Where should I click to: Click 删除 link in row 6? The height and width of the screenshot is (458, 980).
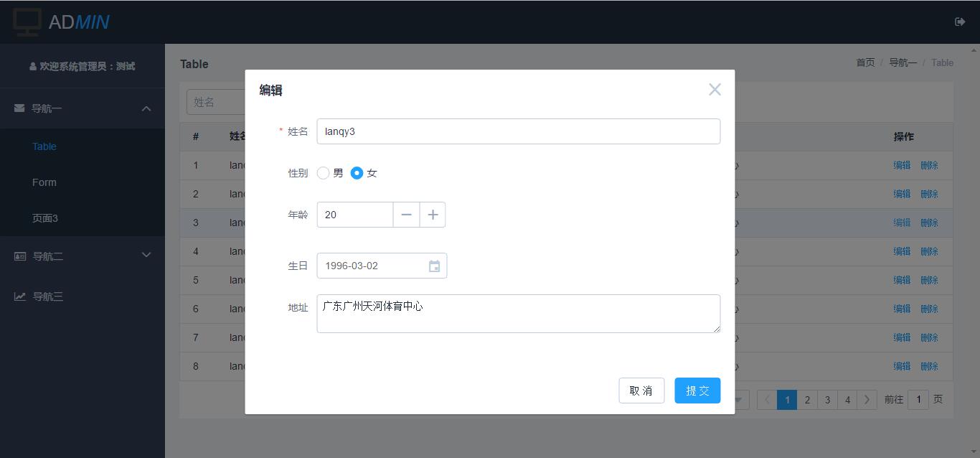(x=929, y=309)
